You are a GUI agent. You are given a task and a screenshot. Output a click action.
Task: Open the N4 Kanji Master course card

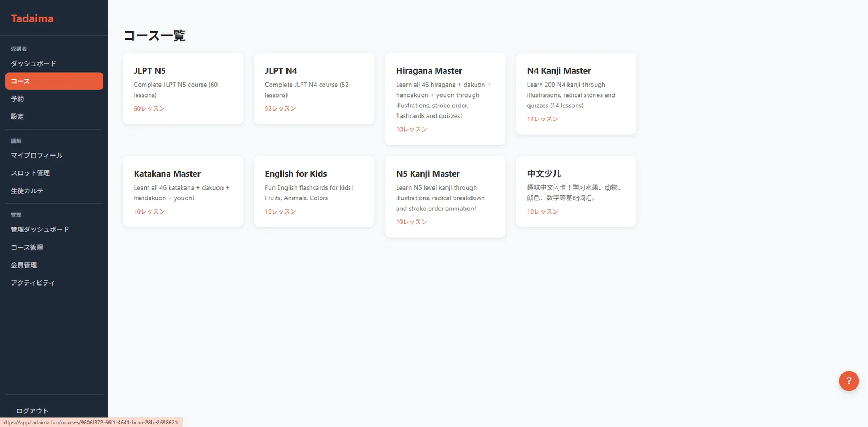tap(576, 94)
